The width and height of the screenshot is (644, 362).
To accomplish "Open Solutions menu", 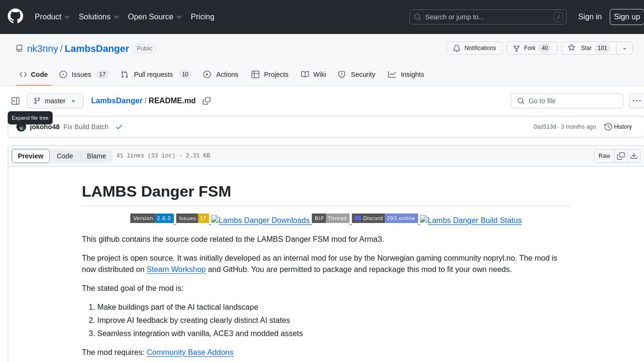I will 99,17.
